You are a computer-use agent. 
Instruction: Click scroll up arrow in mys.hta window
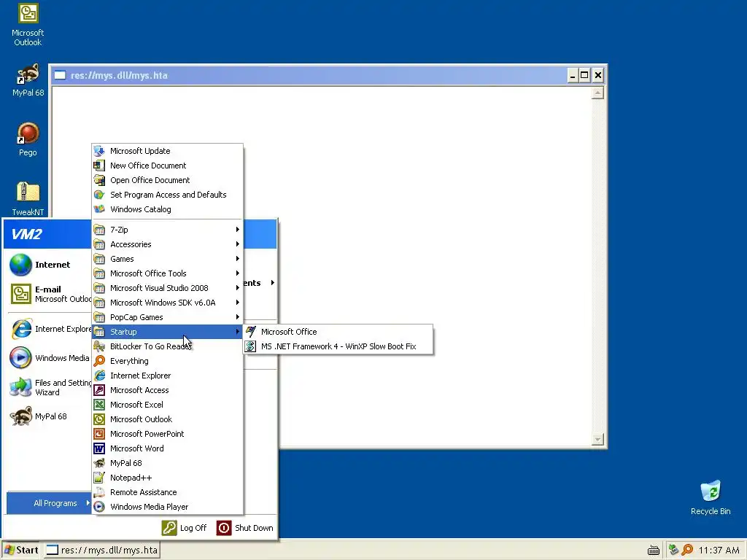tap(597, 93)
